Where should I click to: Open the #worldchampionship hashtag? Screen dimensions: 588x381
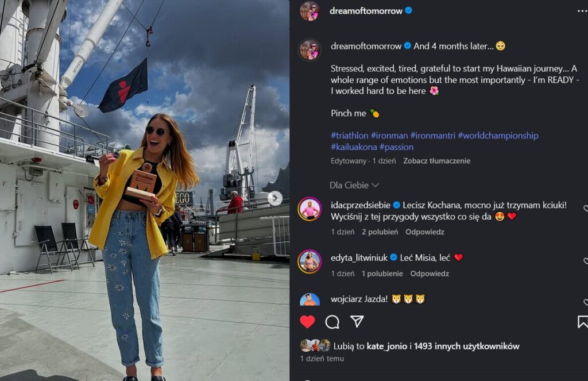tap(498, 136)
